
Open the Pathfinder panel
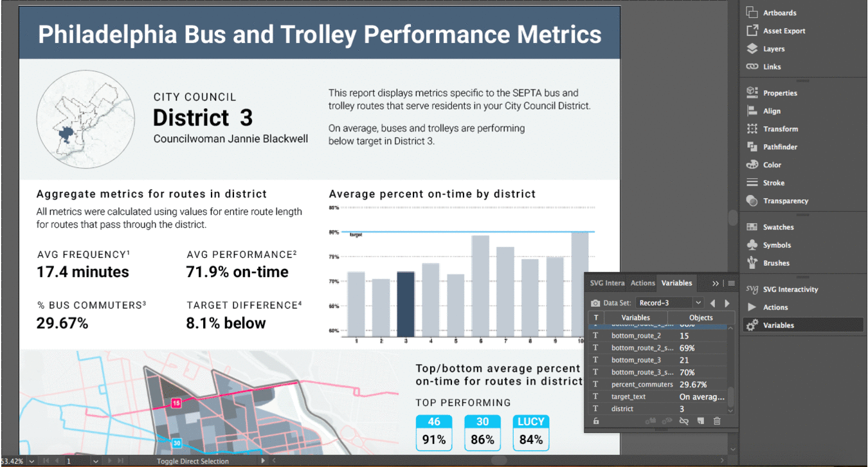pos(779,147)
